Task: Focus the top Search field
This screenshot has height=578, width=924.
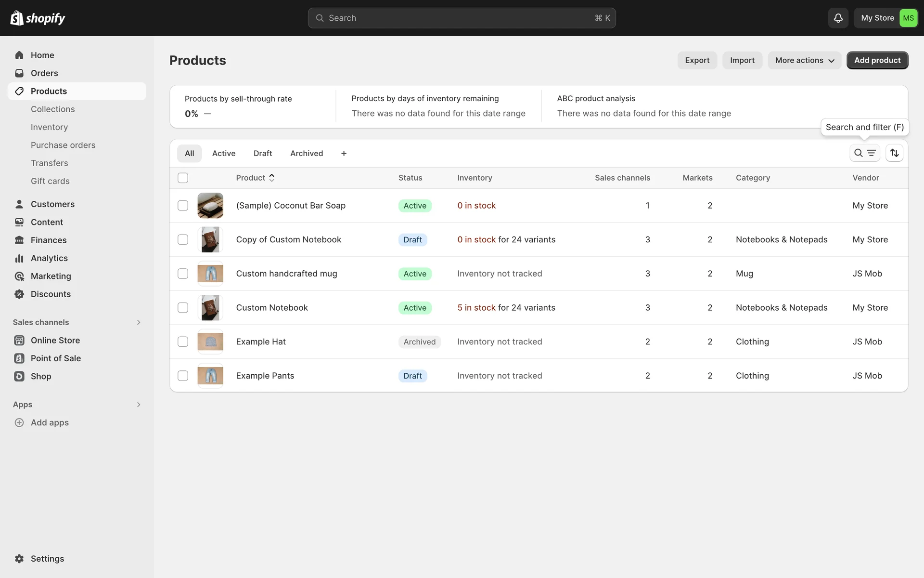Action: pos(462,18)
